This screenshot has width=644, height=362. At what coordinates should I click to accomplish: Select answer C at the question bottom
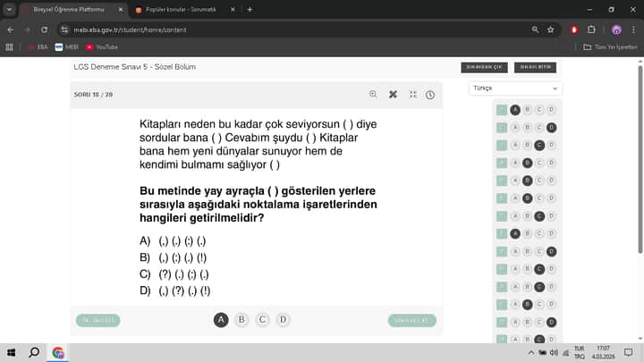pos(262,320)
